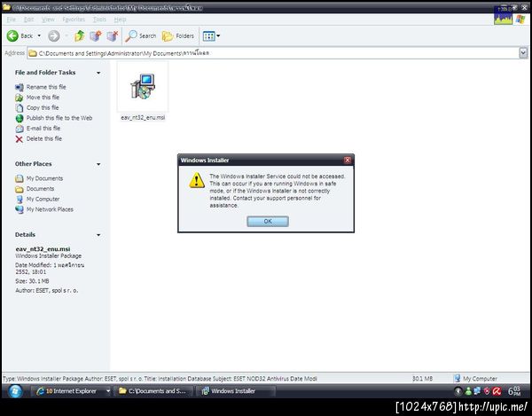
Task: Open the Start menu orb
Action: tap(14, 391)
